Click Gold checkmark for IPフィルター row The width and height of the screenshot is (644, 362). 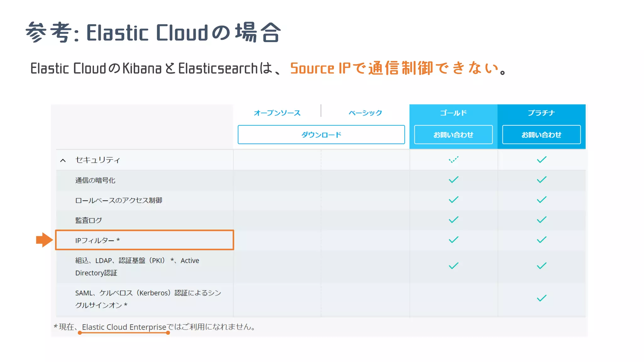click(453, 240)
